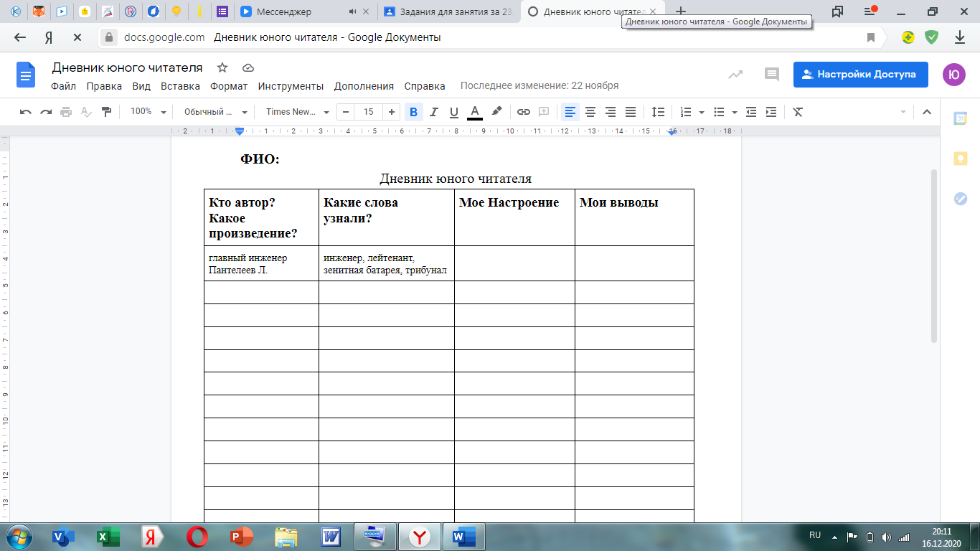Viewport: 980px width, 551px height.
Task: Open the Google Docs home icon
Action: [x=26, y=75]
